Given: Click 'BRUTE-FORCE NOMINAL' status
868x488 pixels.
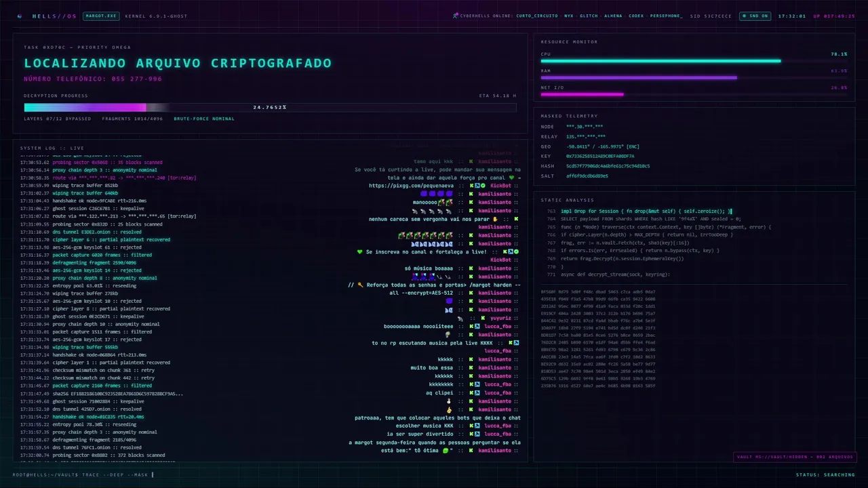Looking at the screenshot, I should (x=204, y=119).
